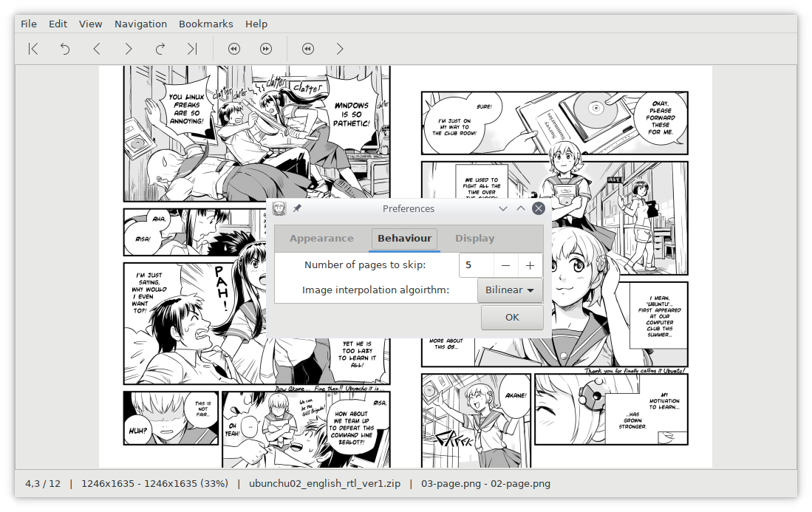Click '1246x1635 - 1246x1635 (33%)' status text

[154, 483]
